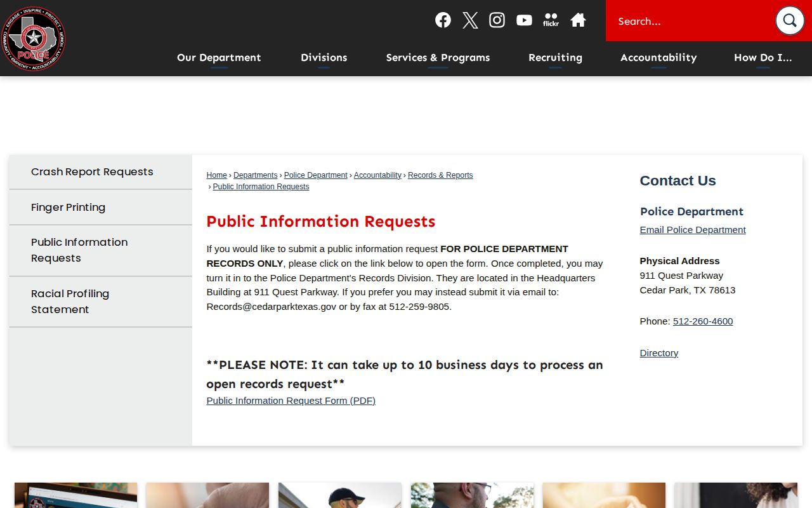This screenshot has width=812, height=508.
Task: Click the search magnifier button
Action: coord(790,21)
